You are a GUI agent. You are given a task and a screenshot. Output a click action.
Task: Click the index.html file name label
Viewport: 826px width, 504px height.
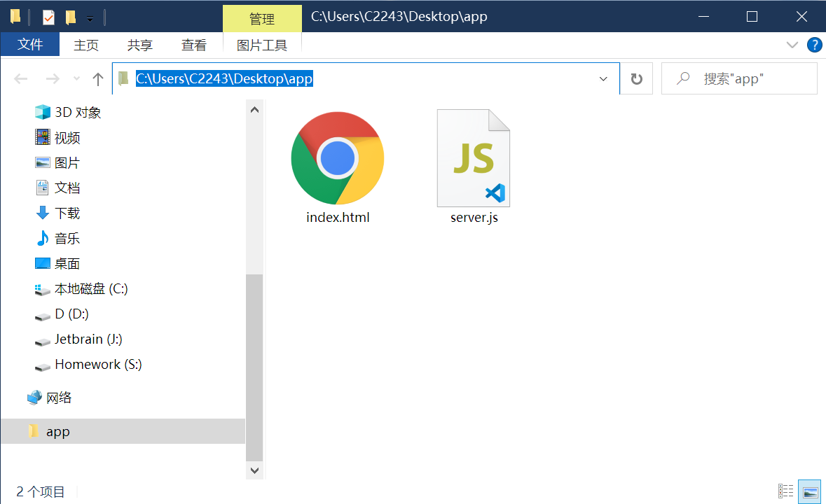coord(338,217)
